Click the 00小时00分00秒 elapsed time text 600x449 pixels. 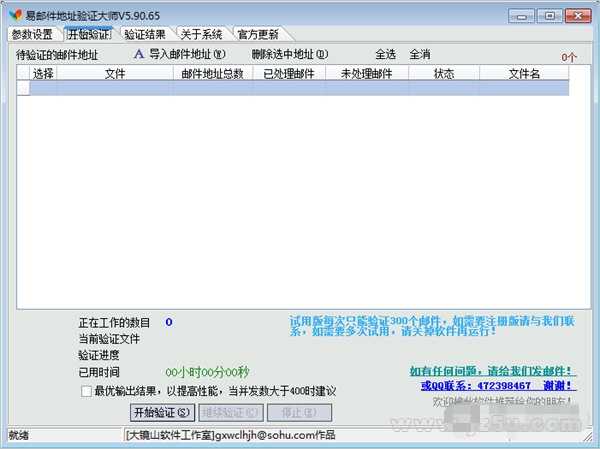tap(207, 372)
